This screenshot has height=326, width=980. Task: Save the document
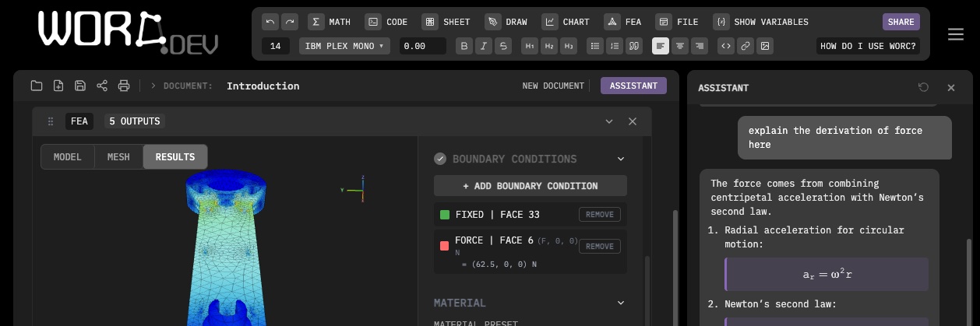pos(80,86)
